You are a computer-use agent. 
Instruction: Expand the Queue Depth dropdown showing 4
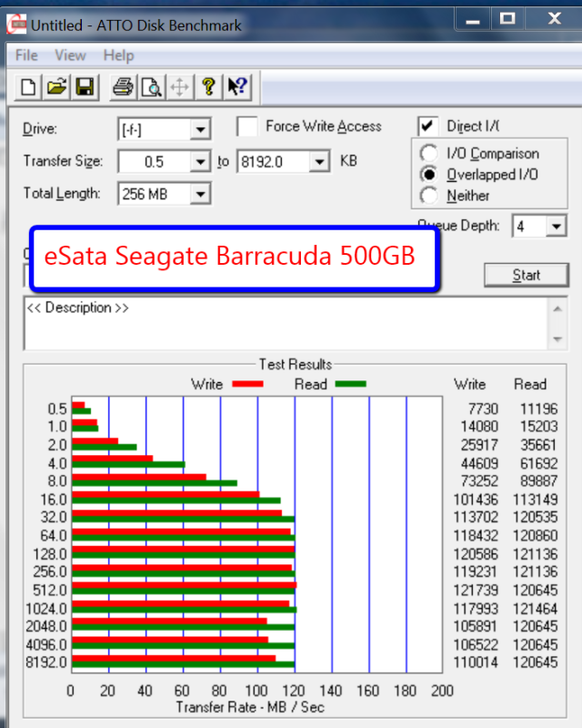click(556, 227)
